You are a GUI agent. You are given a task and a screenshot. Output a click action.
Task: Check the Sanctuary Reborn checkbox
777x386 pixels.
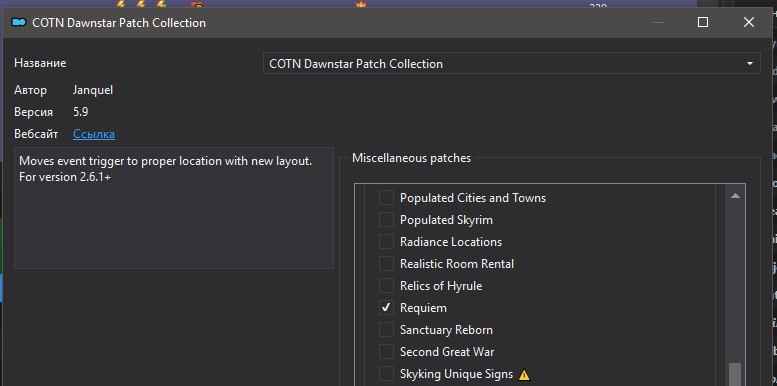(x=386, y=330)
